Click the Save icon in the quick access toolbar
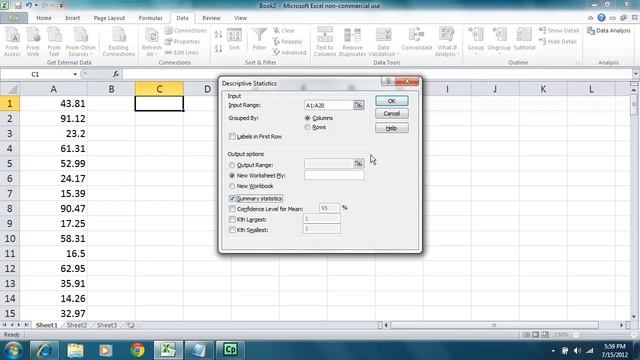The width and height of the screenshot is (640, 360). [x=18, y=6]
